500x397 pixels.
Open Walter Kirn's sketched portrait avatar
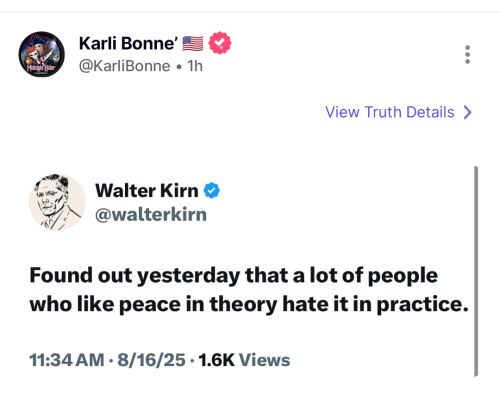tap(57, 202)
